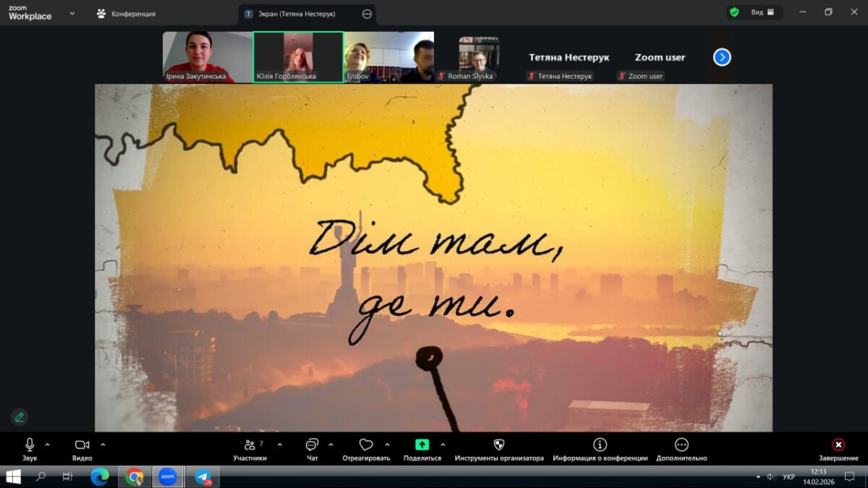This screenshot has width=868, height=488.
Task: Open Инструменты организатора shield icon
Action: tap(498, 445)
